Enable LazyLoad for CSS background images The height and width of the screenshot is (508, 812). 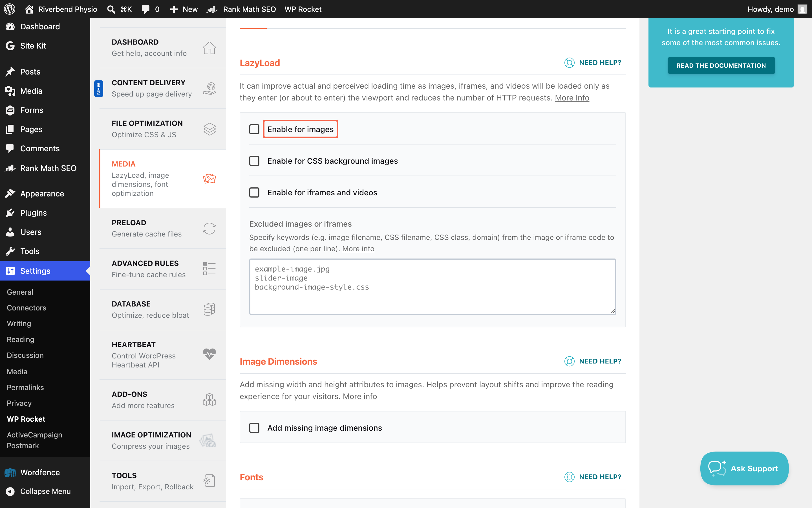254,161
